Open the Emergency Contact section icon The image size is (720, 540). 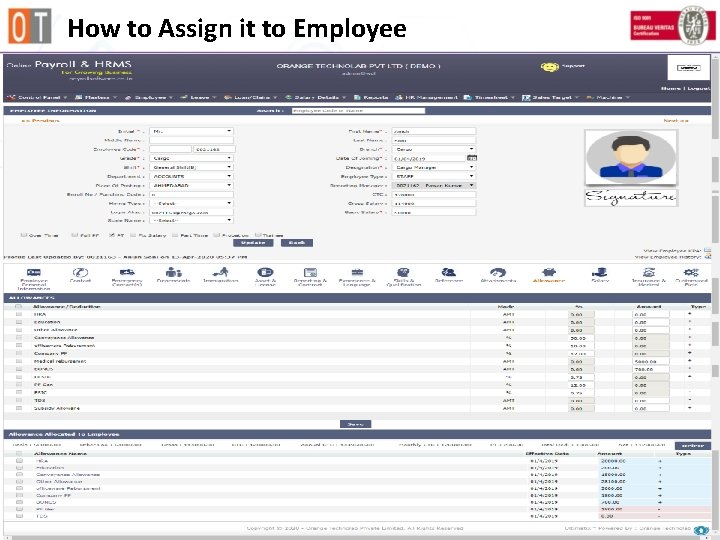pos(127,272)
